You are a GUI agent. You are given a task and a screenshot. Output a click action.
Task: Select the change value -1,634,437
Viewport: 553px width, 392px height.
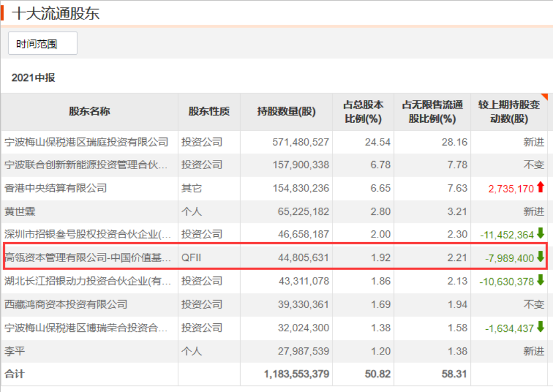510,329
